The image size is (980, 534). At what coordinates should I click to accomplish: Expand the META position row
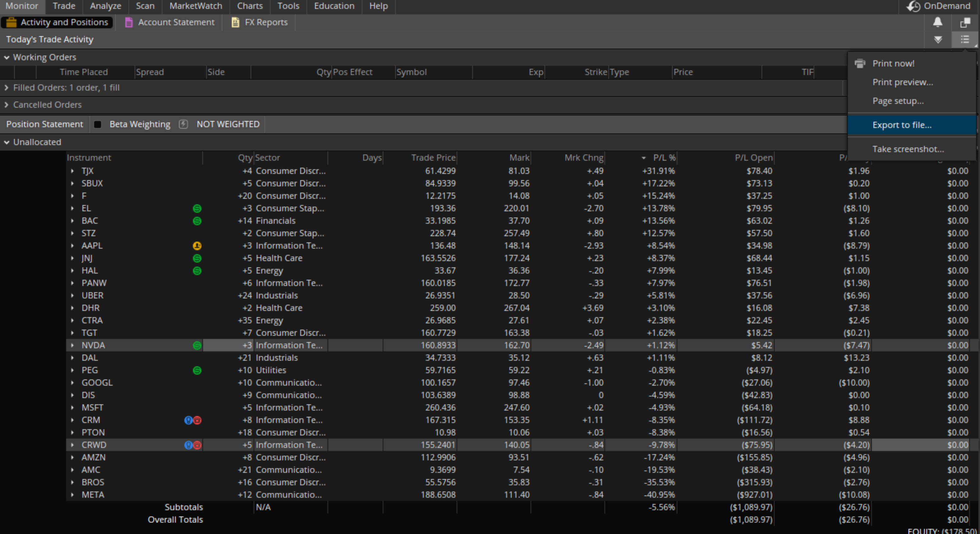click(72, 495)
